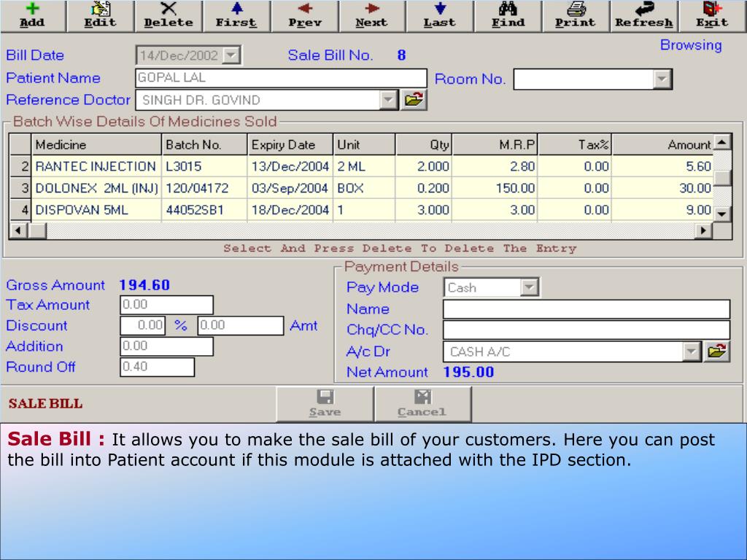Select the DOLONEX 2ML (INJ) cell

pyautogui.click(x=97, y=188)
